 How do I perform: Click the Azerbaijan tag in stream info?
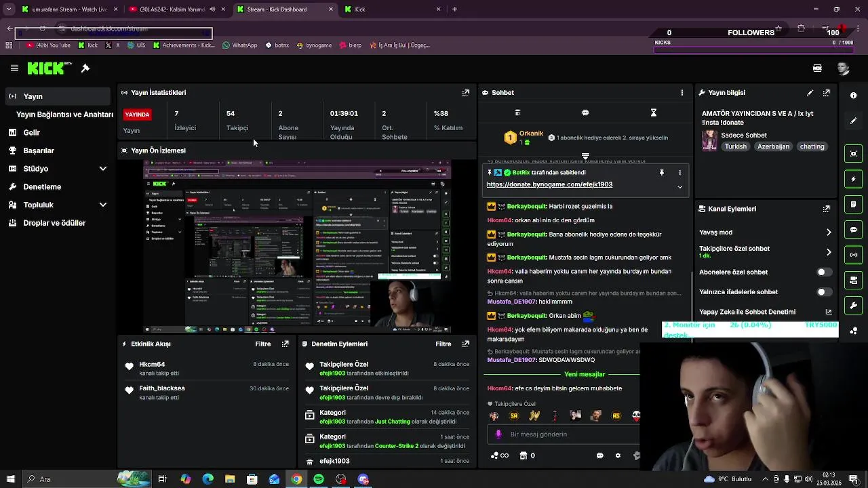point(773,146)
